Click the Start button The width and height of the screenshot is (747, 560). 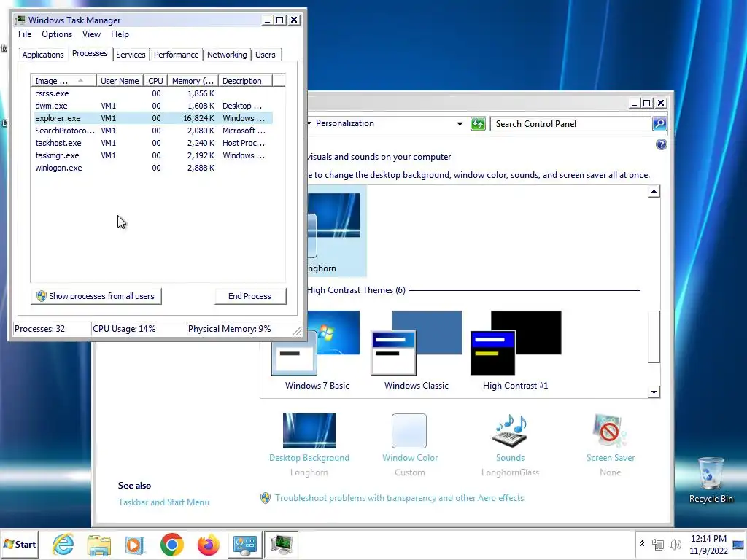pos(20,544)
